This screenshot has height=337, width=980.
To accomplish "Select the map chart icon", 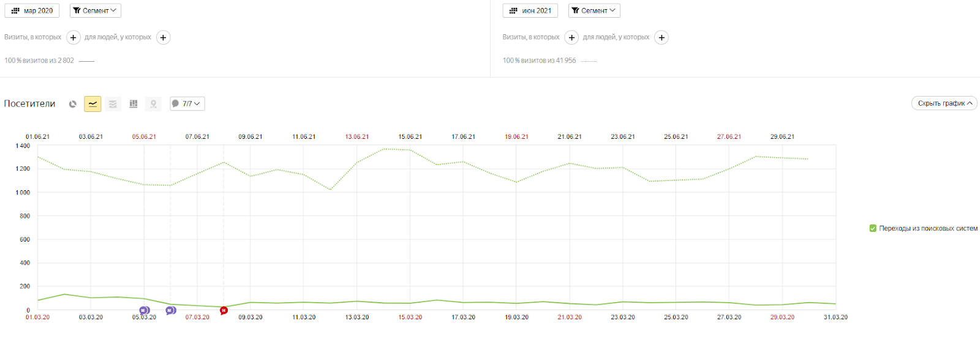I will [x=153, y=104].
